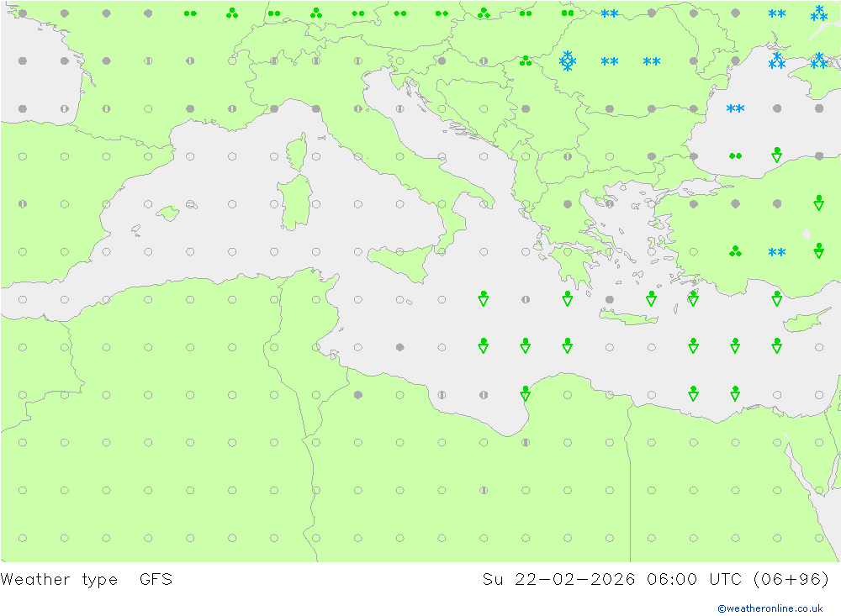Viewport: 841px width, 616px height.
Task: Click the green three-dot rain symbol in Turkey
Action: point(735,251)
